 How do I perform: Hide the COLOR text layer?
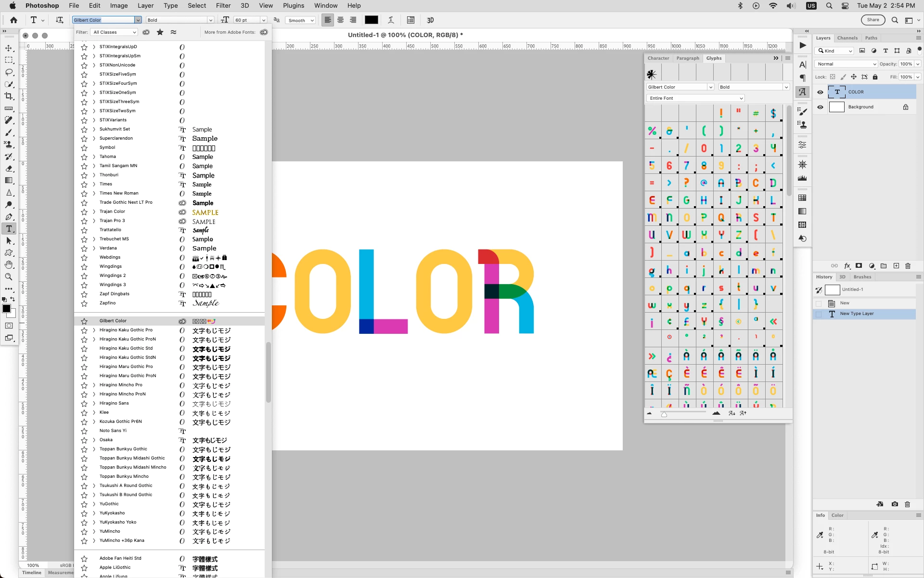[820, 92]
